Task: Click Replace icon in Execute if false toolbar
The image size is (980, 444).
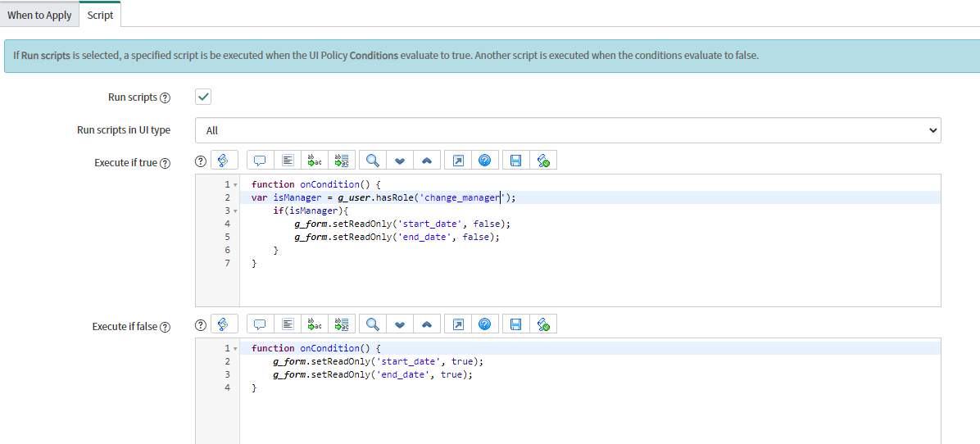Action: tap(315, 324)
